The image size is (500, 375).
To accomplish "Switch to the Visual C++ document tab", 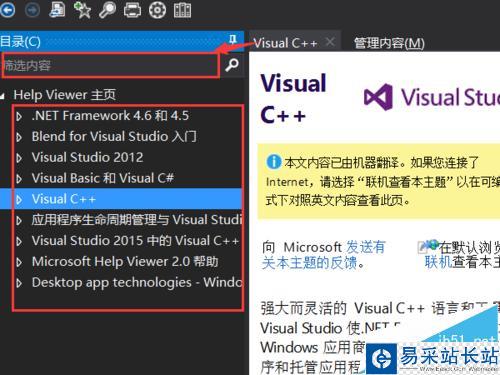I will click(285, 43).
